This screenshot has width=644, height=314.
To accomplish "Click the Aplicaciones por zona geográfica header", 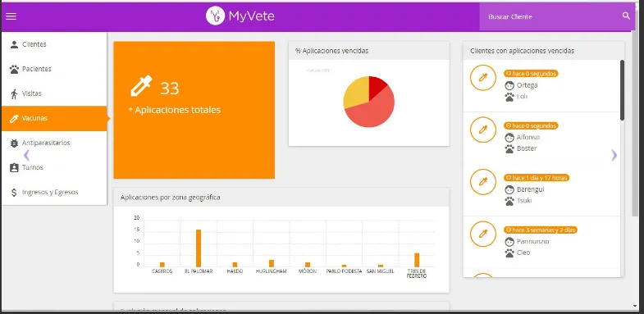I will [x=281, y=198].
